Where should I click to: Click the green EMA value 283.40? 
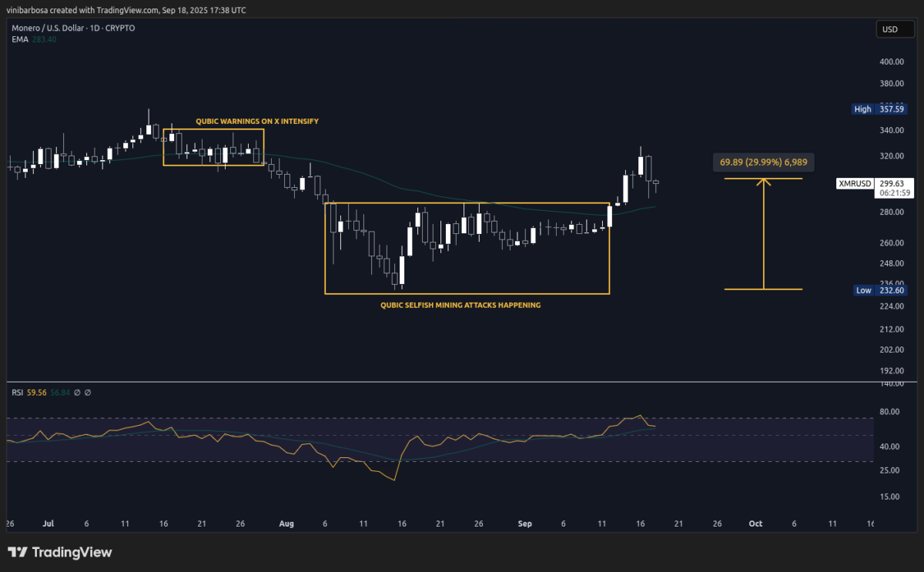pyautogui.click(x=45, y=38)
